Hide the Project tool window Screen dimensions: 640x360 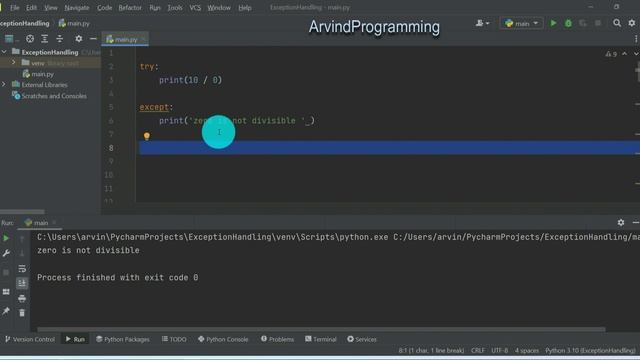pyautogui.click(x=93, y=39)
